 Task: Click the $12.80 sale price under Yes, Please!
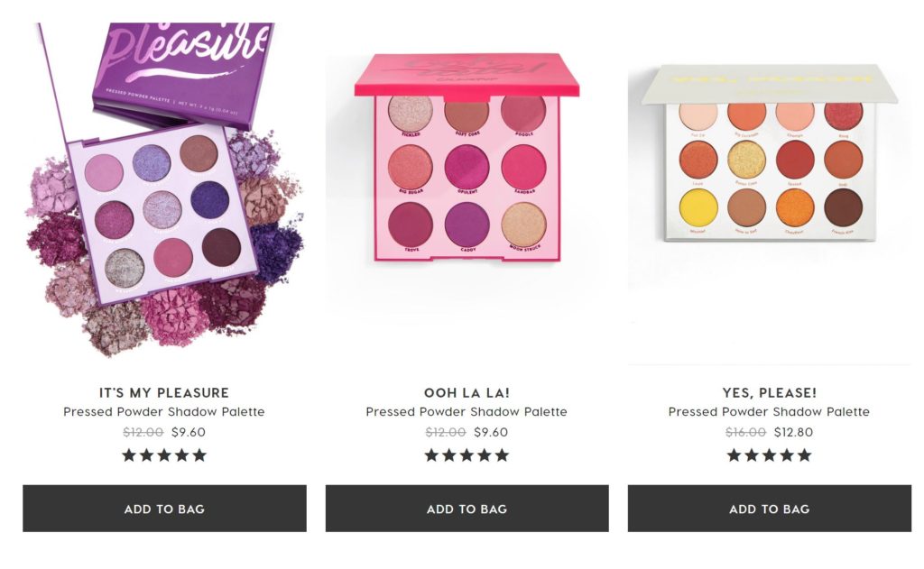pos(793,432)
